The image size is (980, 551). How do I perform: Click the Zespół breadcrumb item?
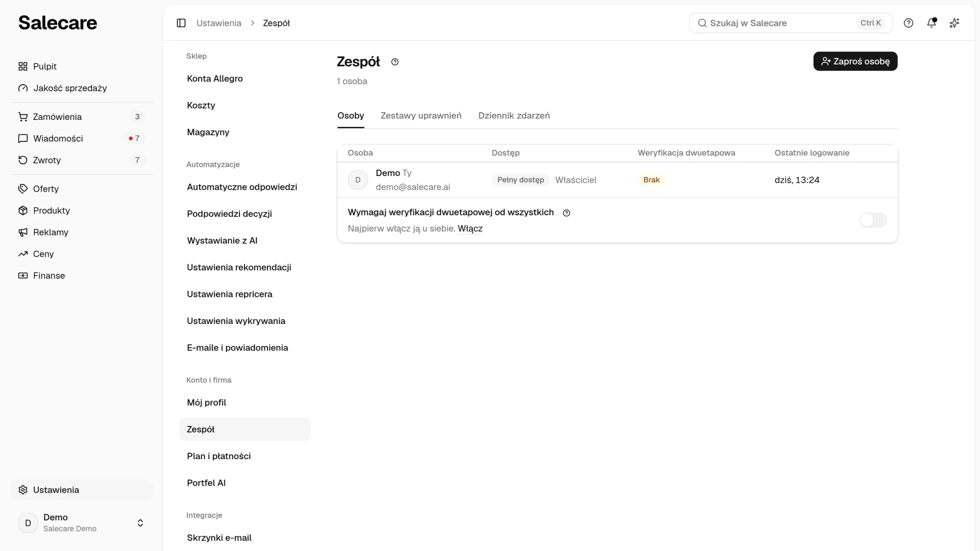click(277, 23)
